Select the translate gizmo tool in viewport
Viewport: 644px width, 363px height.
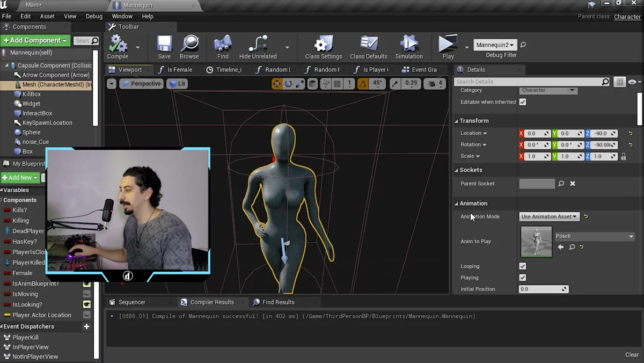(277, 84)
